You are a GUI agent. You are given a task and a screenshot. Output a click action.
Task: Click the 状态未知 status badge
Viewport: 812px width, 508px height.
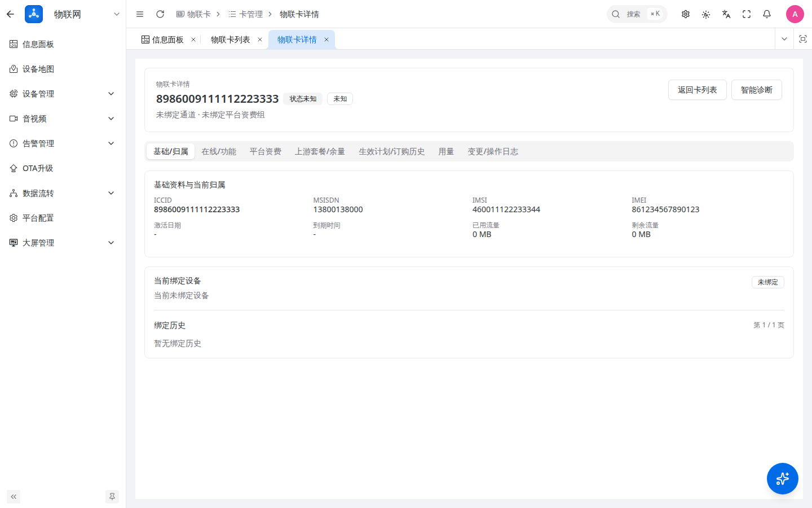tap(303, 99)
